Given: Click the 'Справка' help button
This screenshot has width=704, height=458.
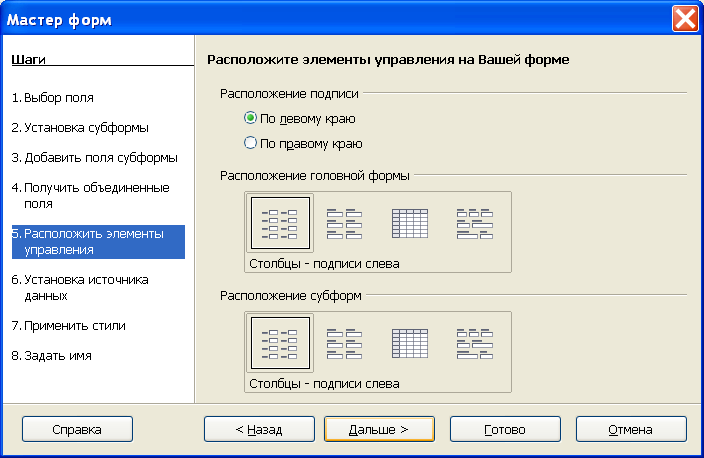Looking at the screenshot, I should [x=77, y=429].
